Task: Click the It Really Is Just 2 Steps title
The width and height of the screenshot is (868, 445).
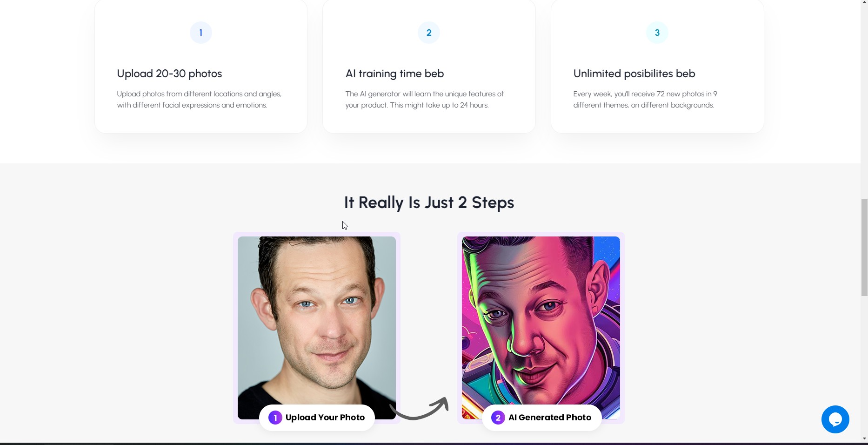Action: [x=429, y=202]
